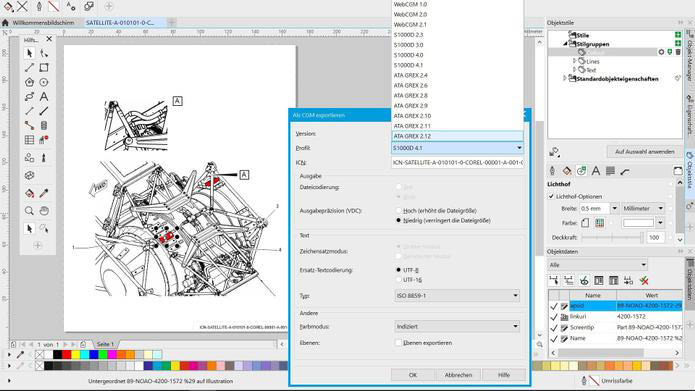Image resolution: width=695 pixels, height=391 pixels.
Task: Expand the Lines style group
Action: pyautogui.click(x=574, y=61)
